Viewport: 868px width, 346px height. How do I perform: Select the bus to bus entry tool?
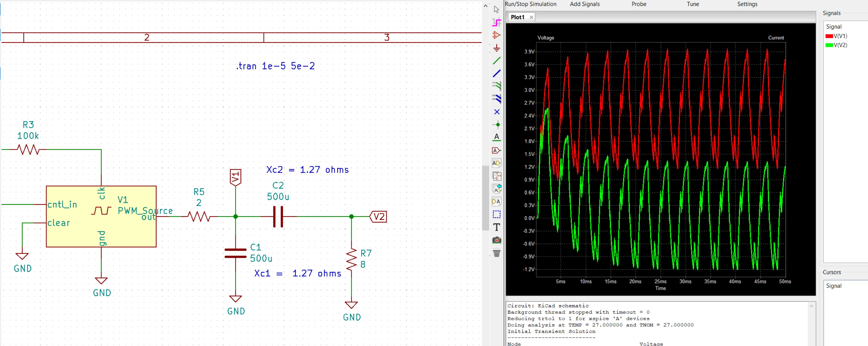click(x=496, y=99)
